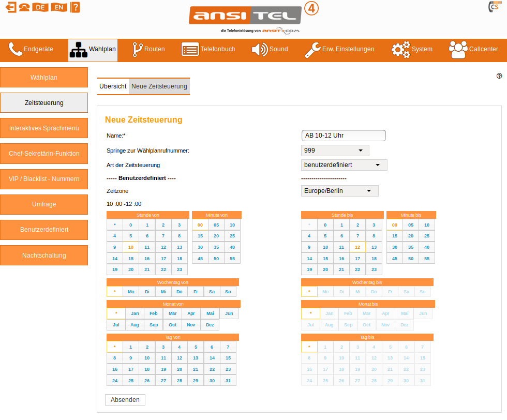Viewport: 507px width, 420px height.
Task: Select hour 14 in Stunde von
Action: 115,259
